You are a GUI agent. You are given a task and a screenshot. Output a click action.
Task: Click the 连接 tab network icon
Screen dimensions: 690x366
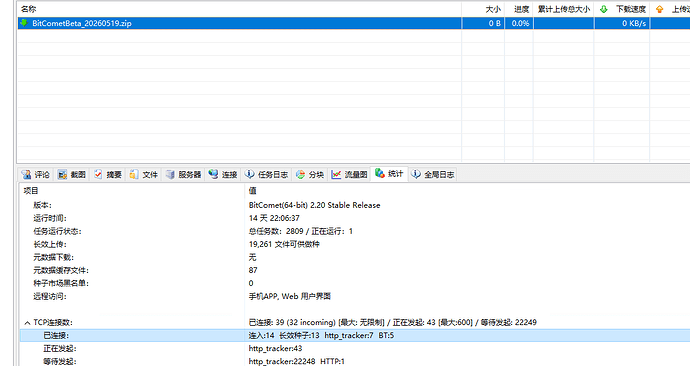point(213,174)
